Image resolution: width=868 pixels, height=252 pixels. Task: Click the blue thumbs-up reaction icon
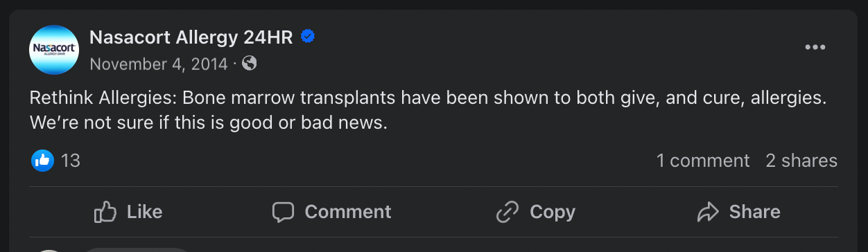tap(43, 161)
